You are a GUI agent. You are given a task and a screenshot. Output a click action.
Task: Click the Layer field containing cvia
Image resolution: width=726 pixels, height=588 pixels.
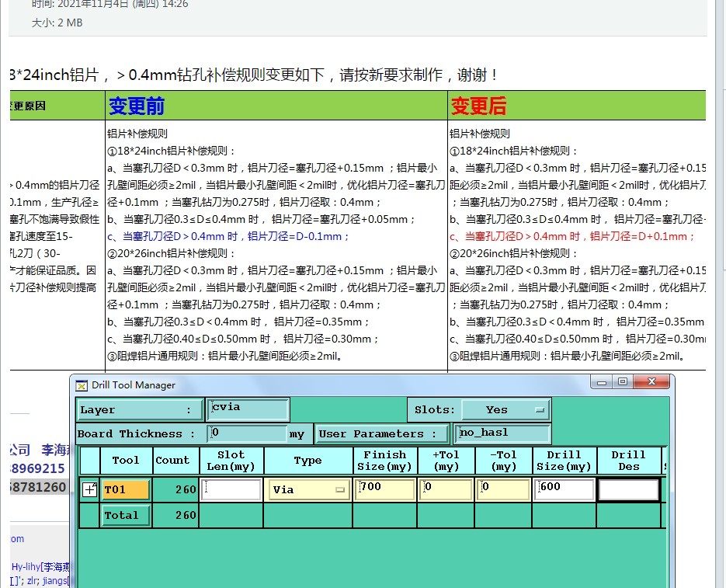point(248,409)
